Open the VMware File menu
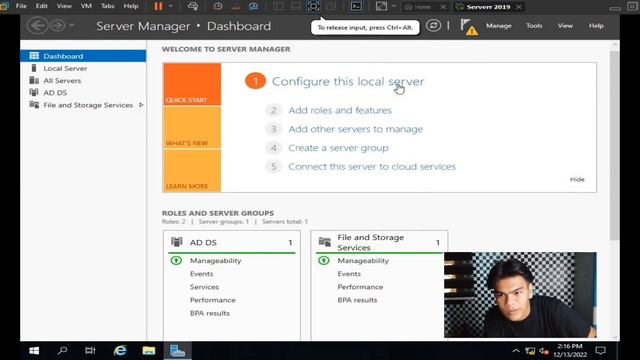This screenshot has width=640, height=360. (21, 6)
